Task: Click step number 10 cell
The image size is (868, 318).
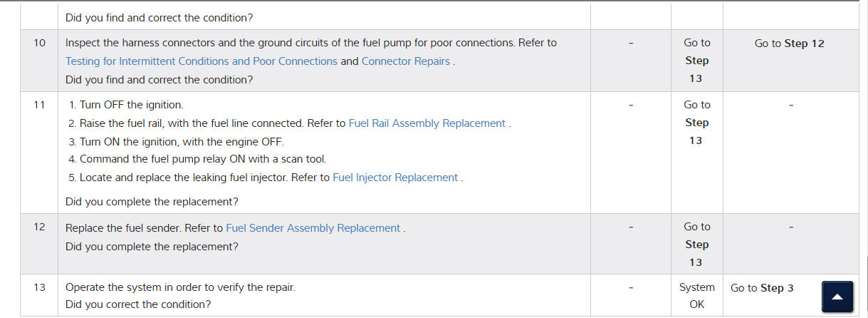Action: coord(40,43)
